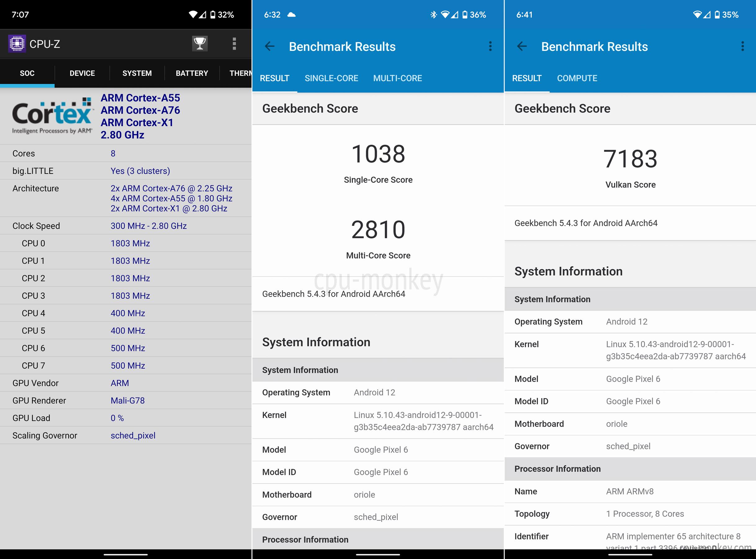
Task: Tap Motherboard oriole in the Vulkan screen
Action: (x=630, y=424)
